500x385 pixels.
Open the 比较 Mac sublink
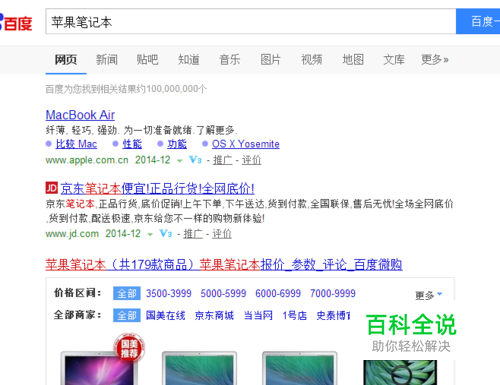coord(76,144)
